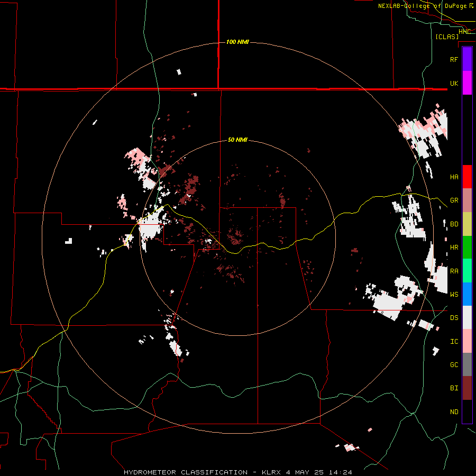
Task: Click the WS blue legend swatch
Action: coord(467,294)
